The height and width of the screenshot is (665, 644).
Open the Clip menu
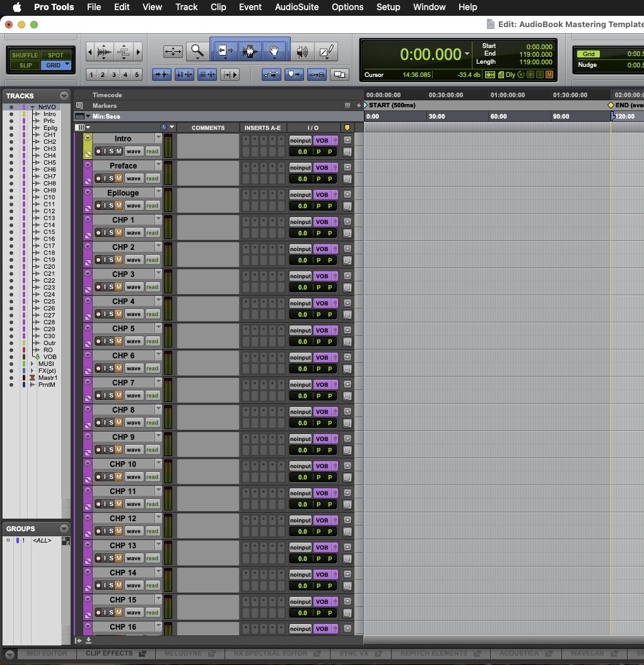click(x=218, y=7)
